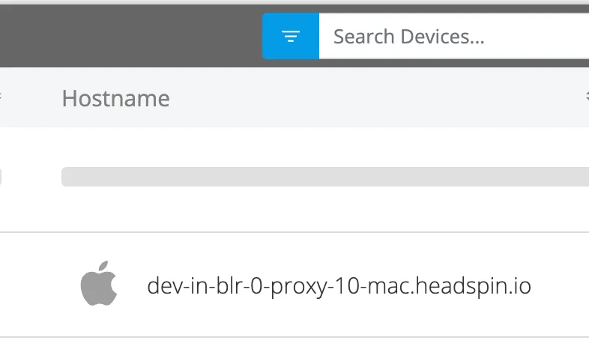Open the blue device filter button

(x=290, y=36)
